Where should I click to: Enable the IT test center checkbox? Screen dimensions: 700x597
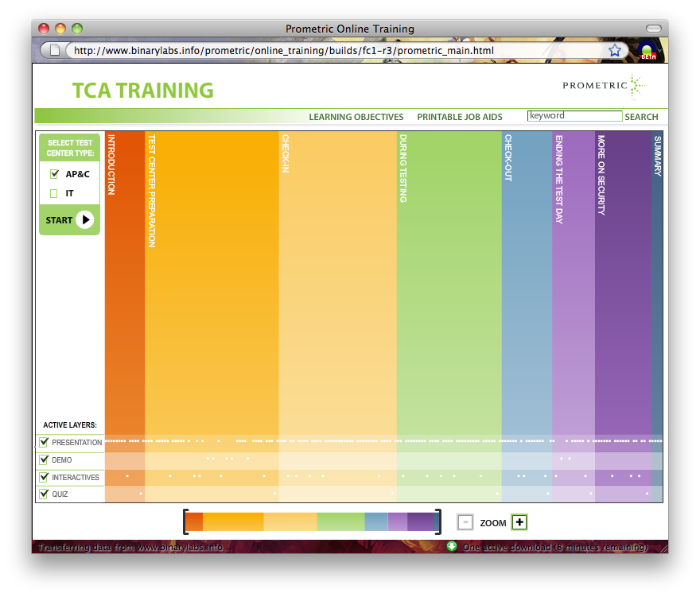tap(54, 193)
